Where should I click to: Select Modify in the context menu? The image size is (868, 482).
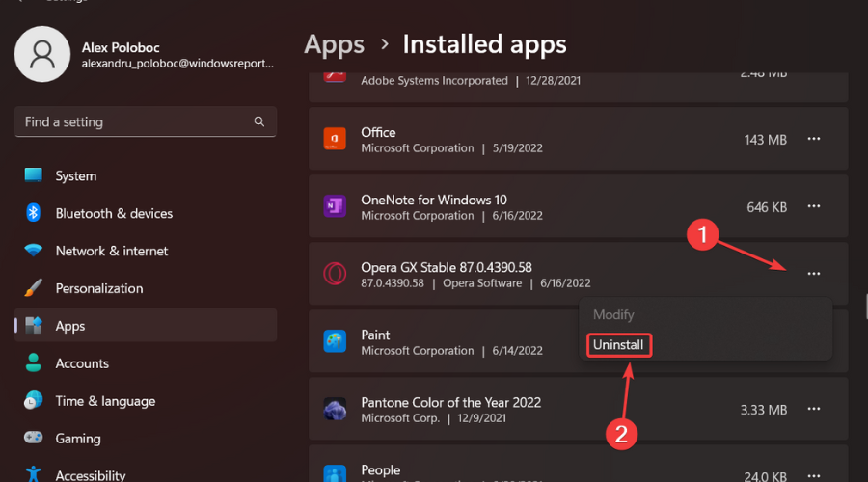(613, 314)
